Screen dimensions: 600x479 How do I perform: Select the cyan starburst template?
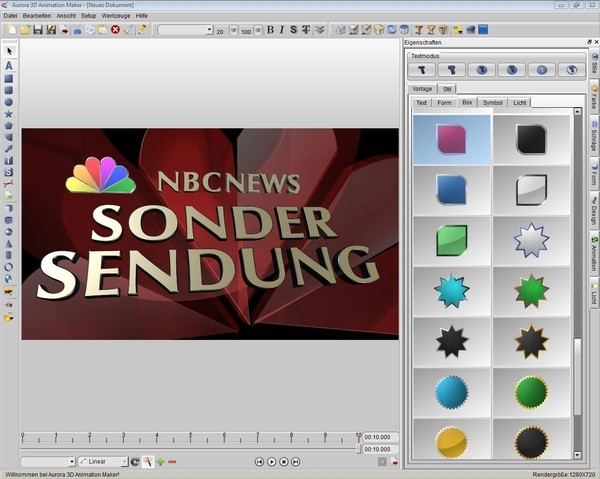click(452, 291)
